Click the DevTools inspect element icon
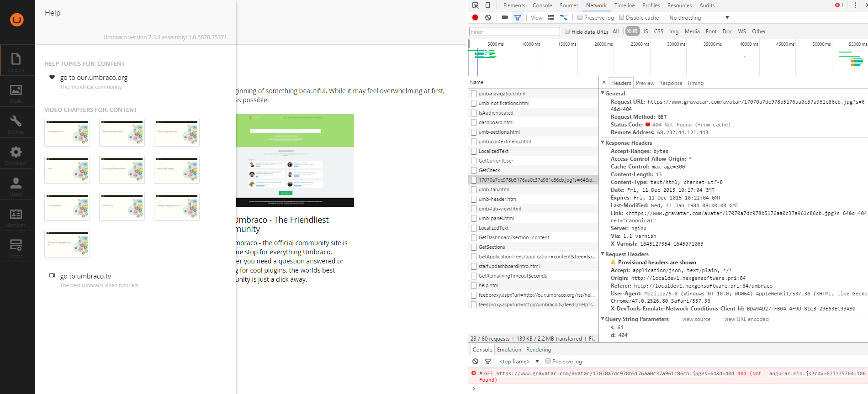The width and height of the screenshot is (868, 394). point(475,5)
